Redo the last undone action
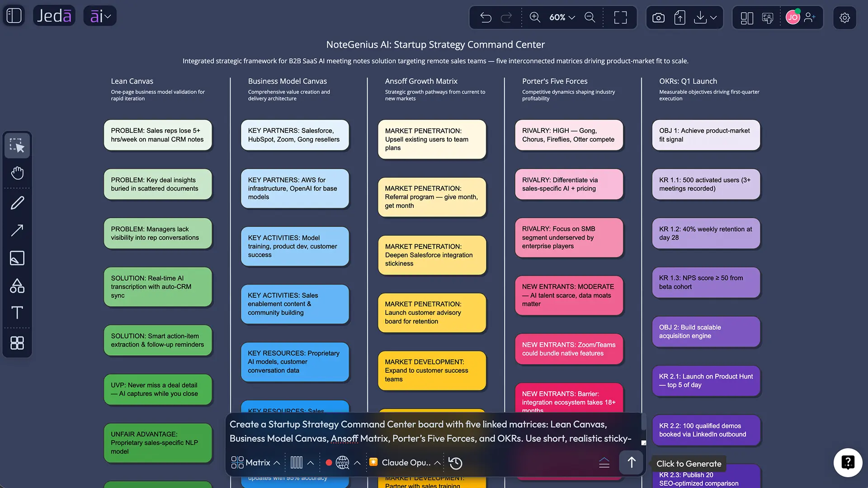Screen dimensions: 868x488 [506, 18]
